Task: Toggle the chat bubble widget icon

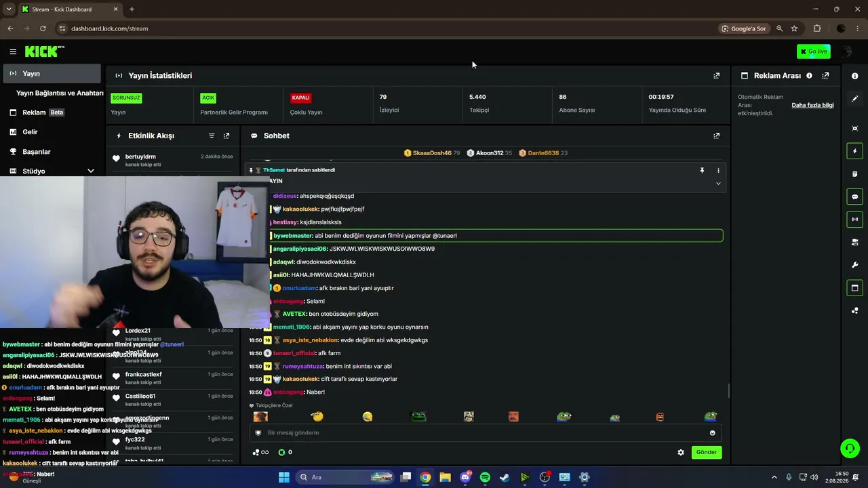Action: pos(854,197)
